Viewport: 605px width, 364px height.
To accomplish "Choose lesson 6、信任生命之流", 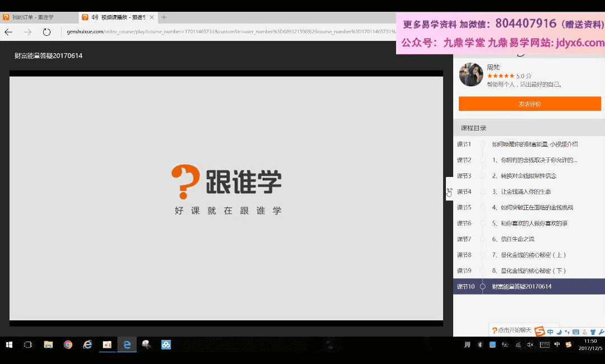I will [513, 239].
